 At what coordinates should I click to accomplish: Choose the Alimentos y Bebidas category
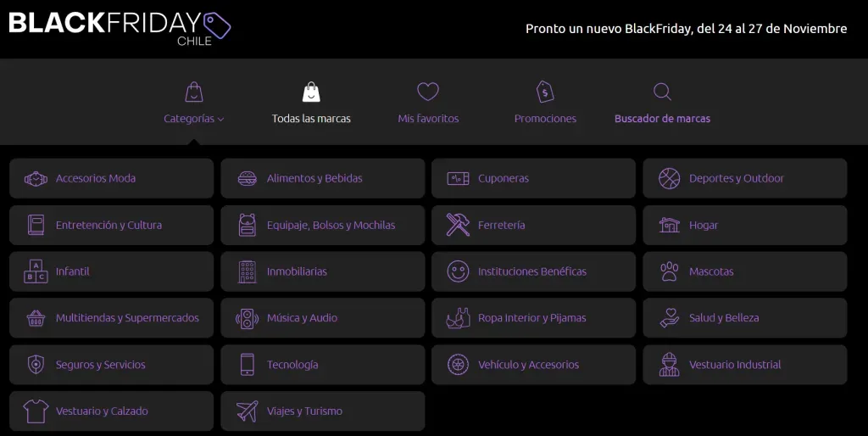[x=323, y=178]
